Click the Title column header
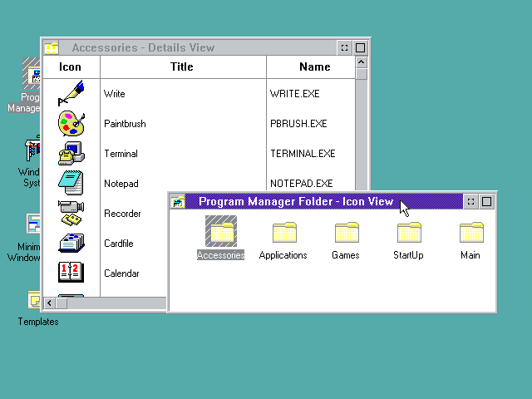Image resolution: width=532 pixels, height=399 pixels. 183,66
